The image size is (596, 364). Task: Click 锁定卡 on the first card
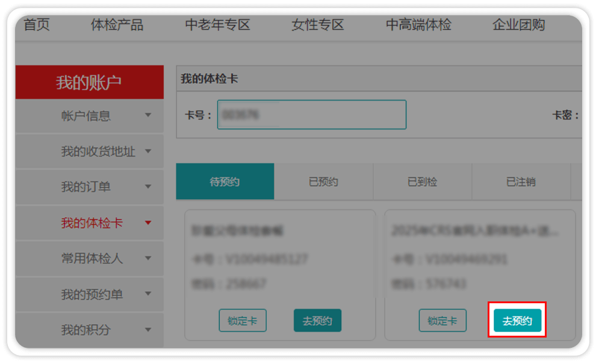tap(242, 321)
